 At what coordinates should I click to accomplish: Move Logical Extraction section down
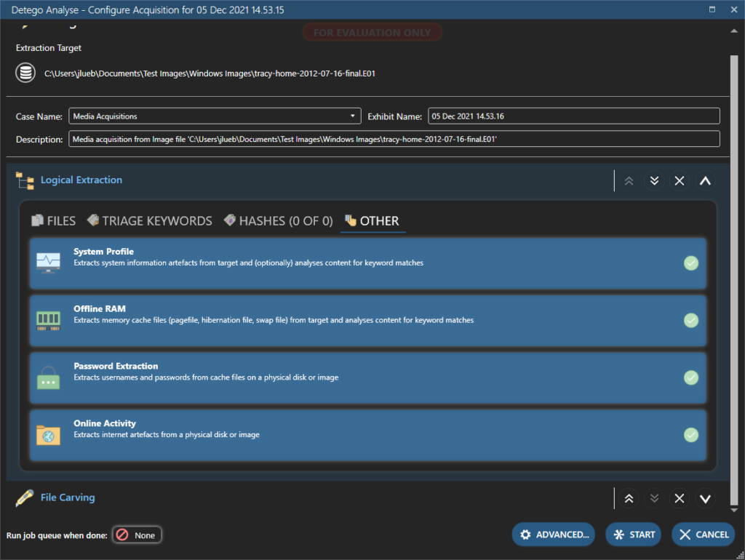[x=654, y=180]
